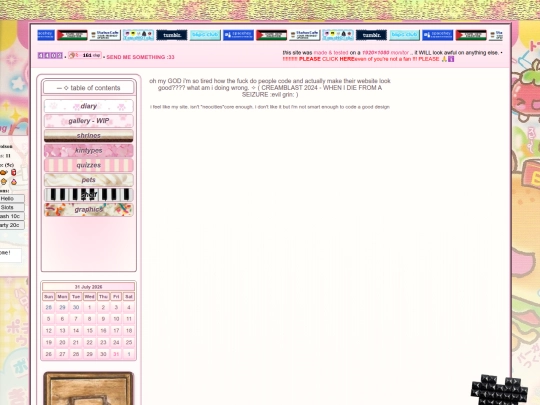The image size is (540, 405).
Task: Click the first full spacehey badge
Action: (x=238, y=35)
